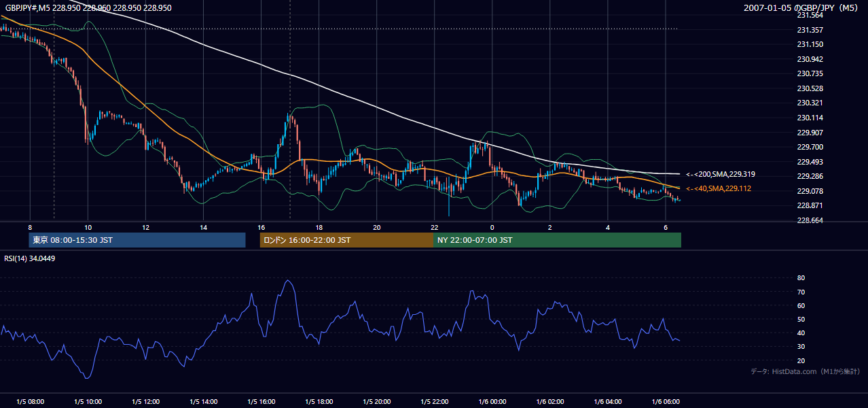
Task: Click price level 231.564 on the axis
Action: point(810,15)
